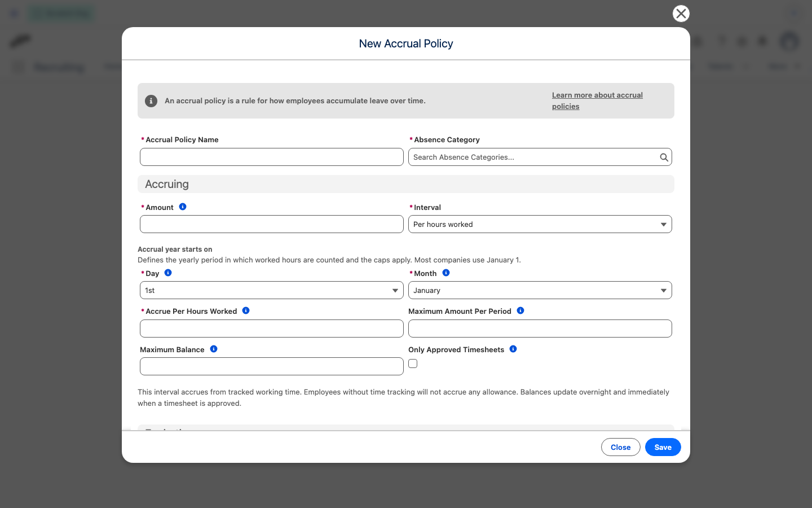Click the info icon in the accrual policy banner
The width and height of the screenshot is (812, 508).
pyautogui.click(x=151, y=101)
